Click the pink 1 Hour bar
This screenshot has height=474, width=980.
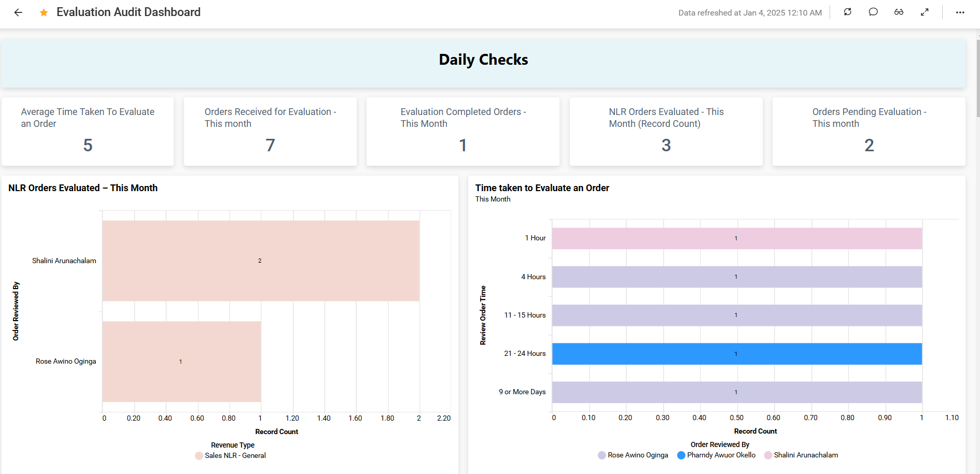736,238
